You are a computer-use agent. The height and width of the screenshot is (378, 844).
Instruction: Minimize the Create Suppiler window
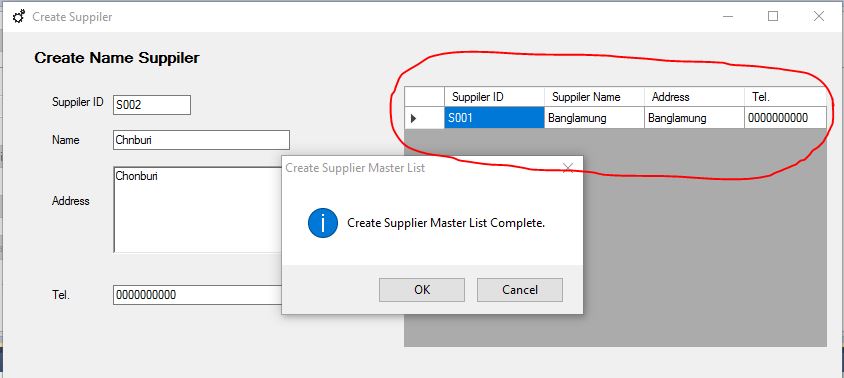pos(728,17)
